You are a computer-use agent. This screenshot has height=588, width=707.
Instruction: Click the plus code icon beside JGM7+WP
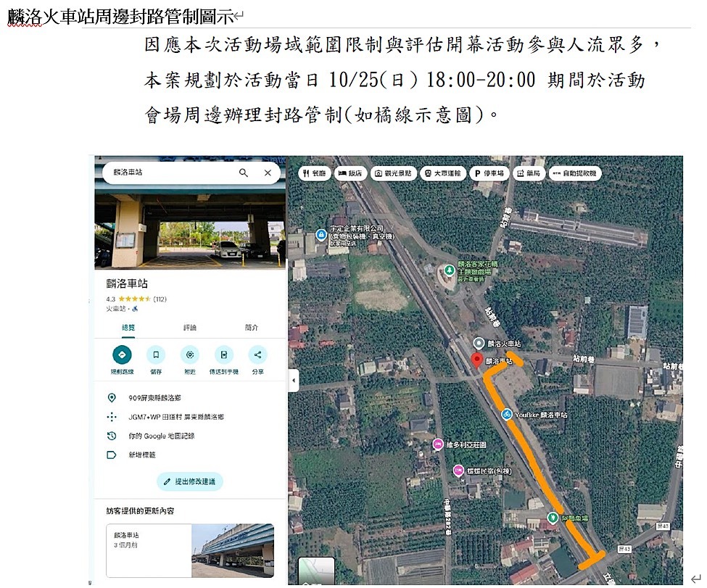(x=112, y=417)
